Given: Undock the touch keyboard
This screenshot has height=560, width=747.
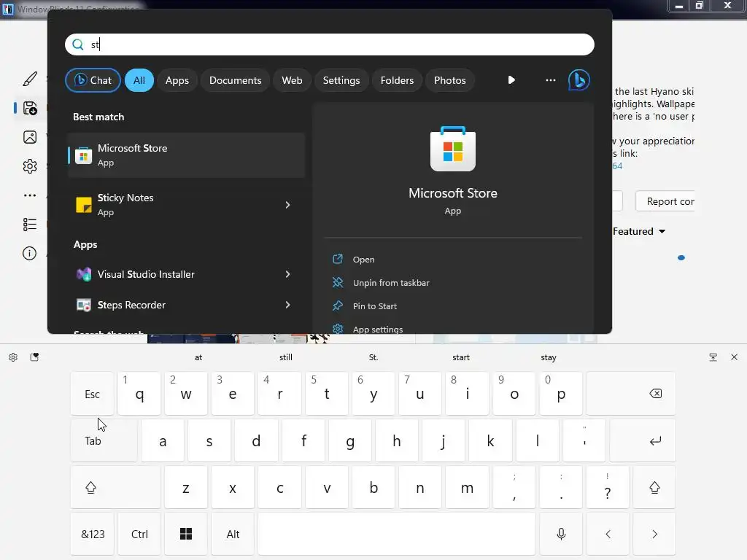Looking at the screenshot, I should tap(713, 357).
